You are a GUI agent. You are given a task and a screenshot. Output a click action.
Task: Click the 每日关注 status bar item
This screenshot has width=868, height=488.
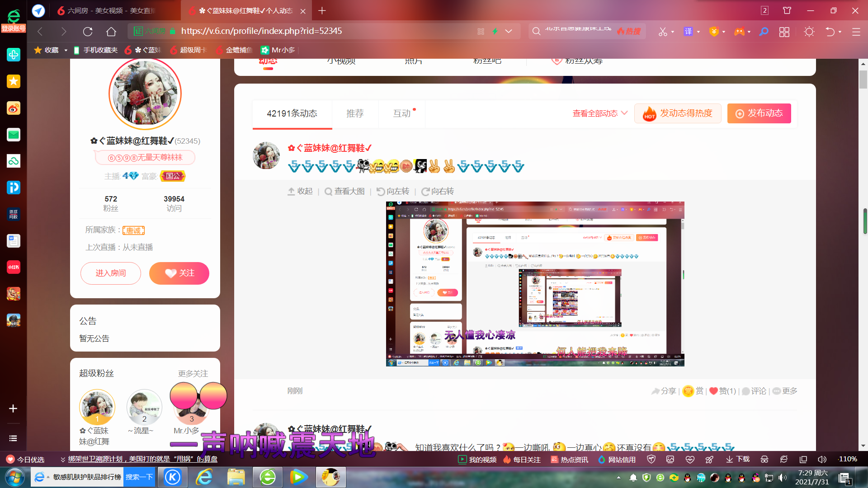(x=522, y=460)
